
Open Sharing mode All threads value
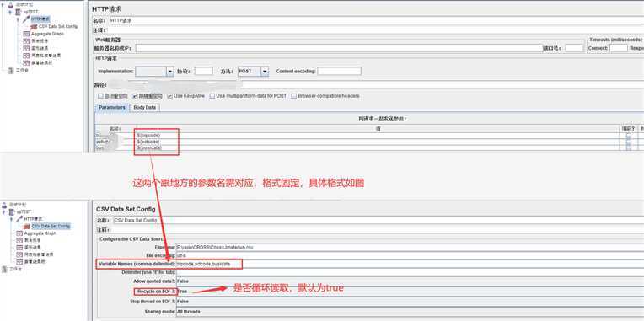pyautogui.click(x=410, y=312)
